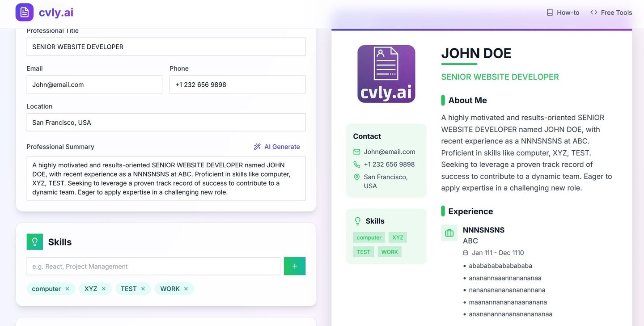Click the About Me summary paragraph
The image size is (644, 326).
point(527,152)
